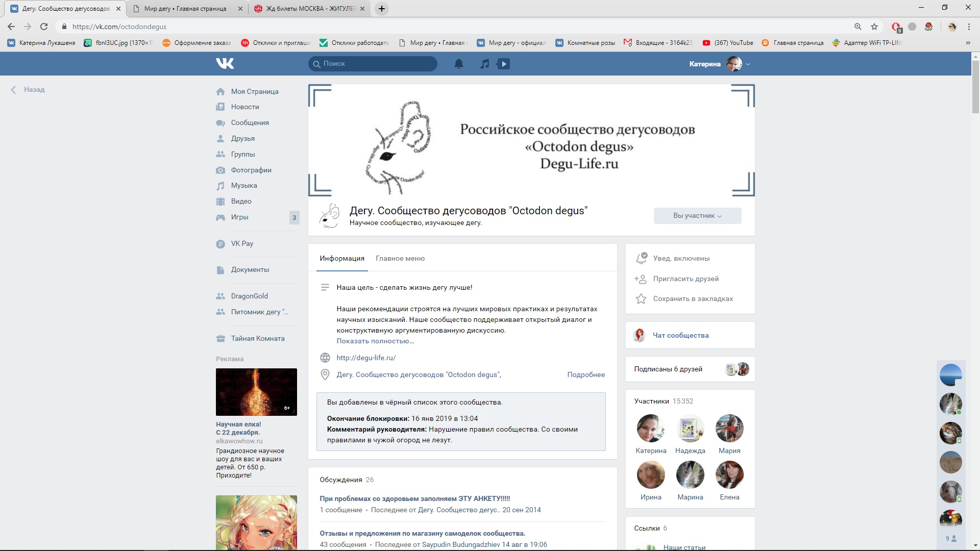Click the notification enabled bell icon
Viewport: 980px width, 551px height.
(641, 258)
